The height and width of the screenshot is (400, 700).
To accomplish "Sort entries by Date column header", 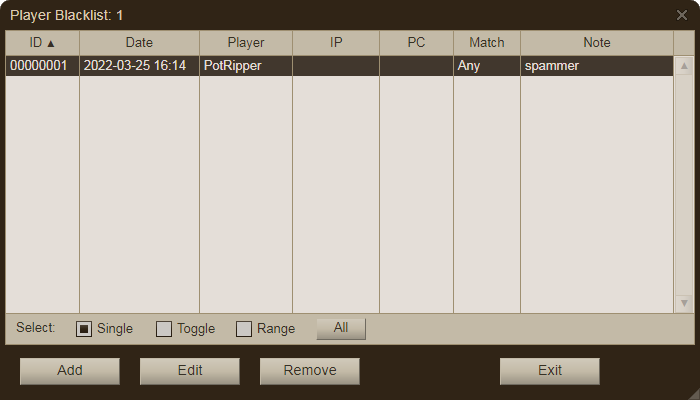I will click(x=139, y=43).
